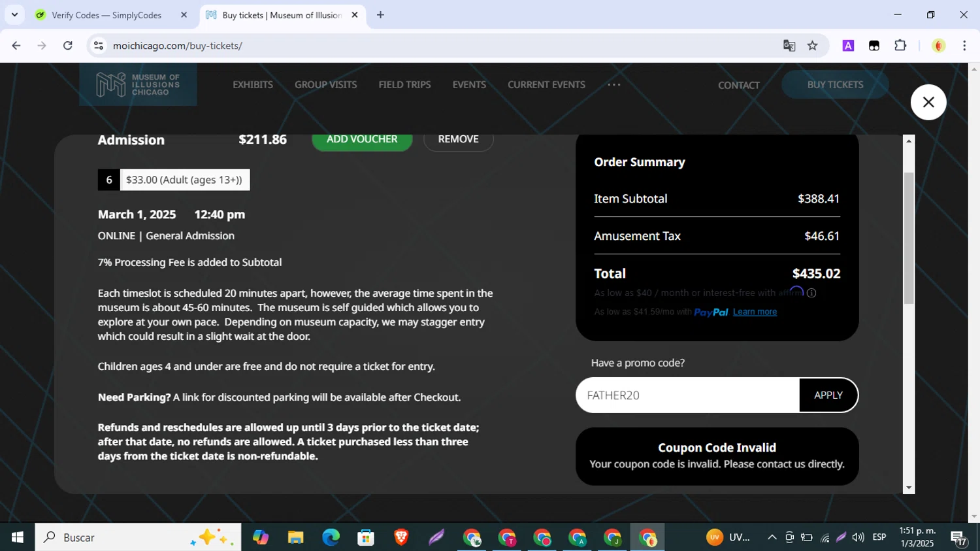
Task: Close the Buy tickets tab
Action: click(x=355, y=15)
